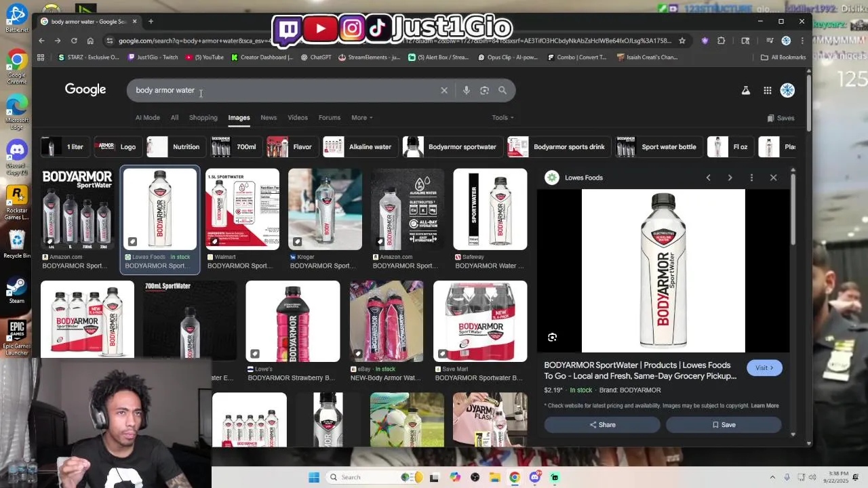The width and height of the screenshot is (868, 488).
Task: Switch to the Videos tab
Action: coord(298,118)
